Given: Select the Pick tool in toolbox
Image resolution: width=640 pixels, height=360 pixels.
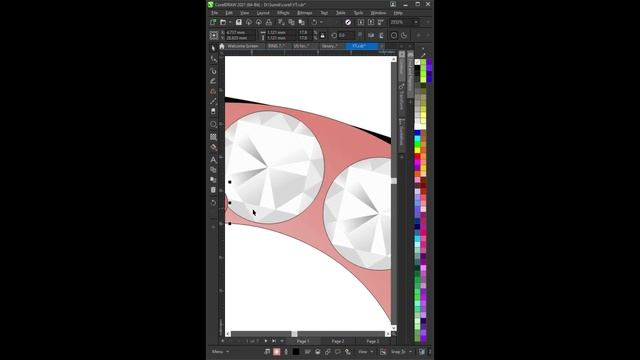Looking at the screenshot, I should click(213, 49).
